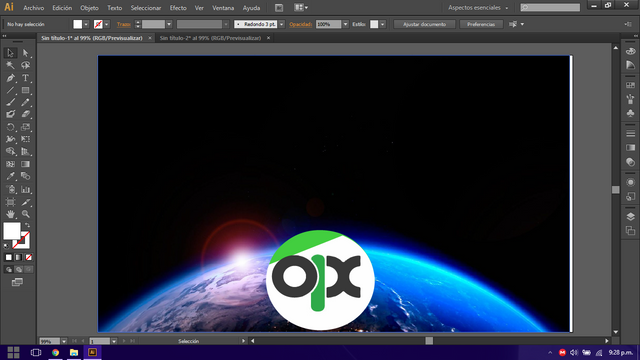Image resolution: width=640 pixels, height=360 pixels.
Task: Set paint mode to None
Action: [x=29, y=257]
